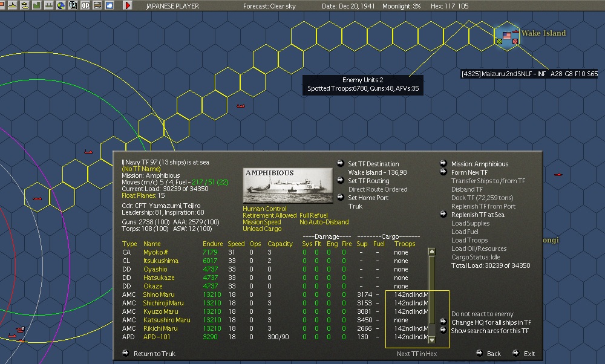Click the Float Planes: 15 label
Image resolution: width=605 pixels, height=364 pixels.
[x=143, y=195]
